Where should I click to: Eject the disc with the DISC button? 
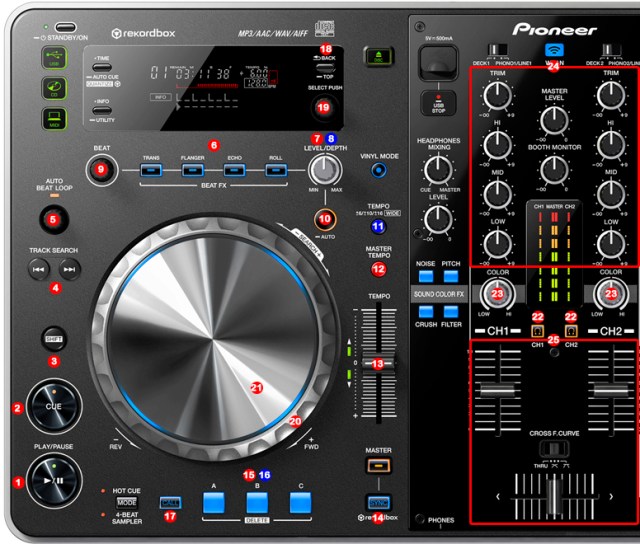pos(378,57)
